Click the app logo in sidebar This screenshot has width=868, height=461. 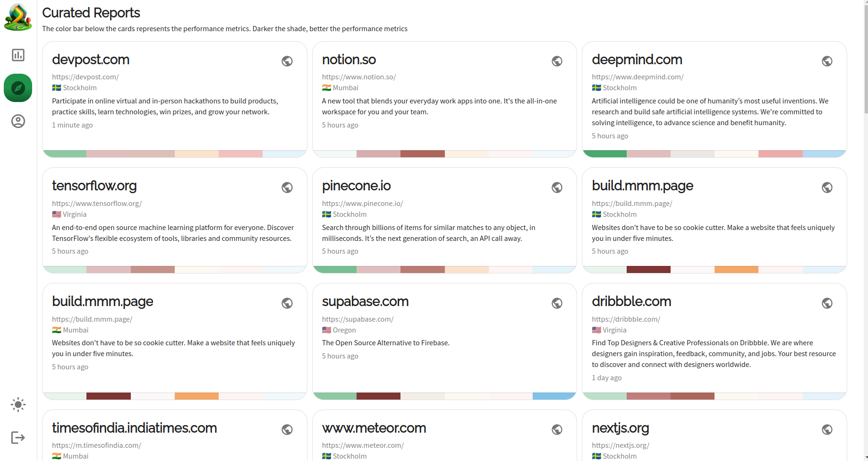tap(18, 17)
